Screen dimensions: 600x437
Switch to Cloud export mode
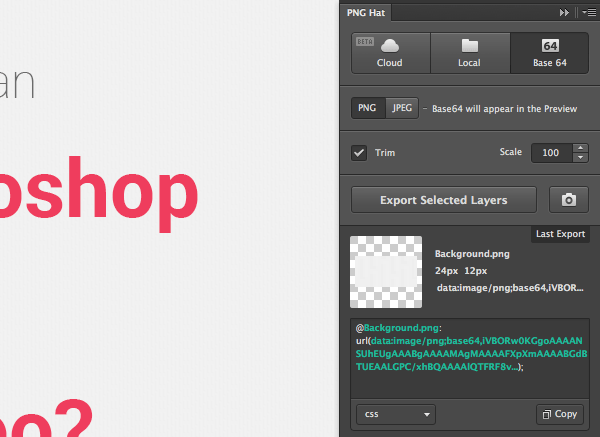pyautogui.click(x=391, y=53)
